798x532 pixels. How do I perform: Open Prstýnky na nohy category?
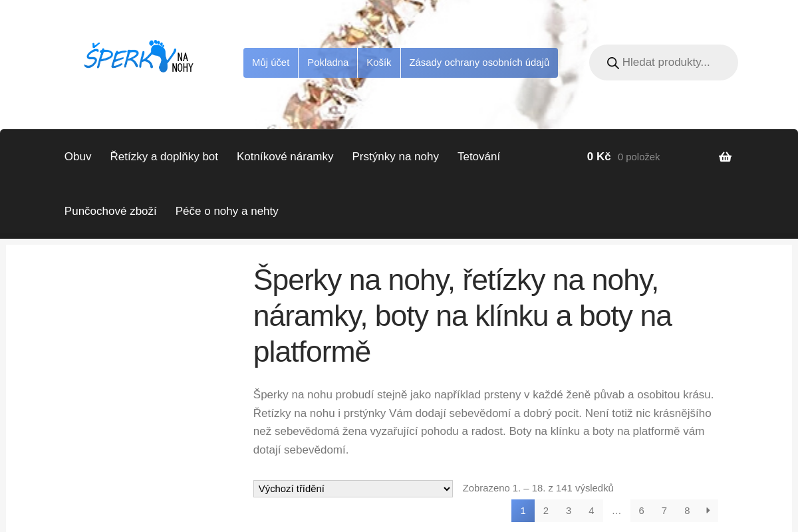point(396,157)
